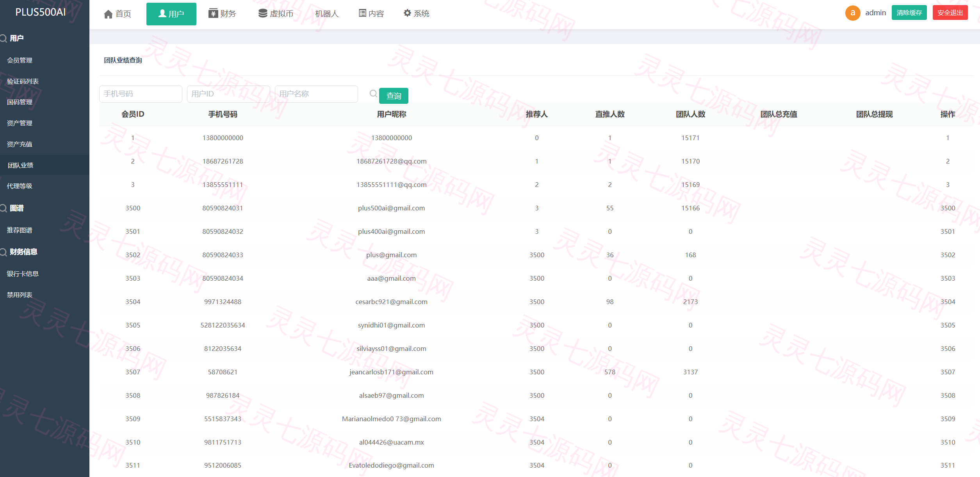Focus the 手机号码 search field
Viewport: 980px width, 477px height.
point(141,94)
